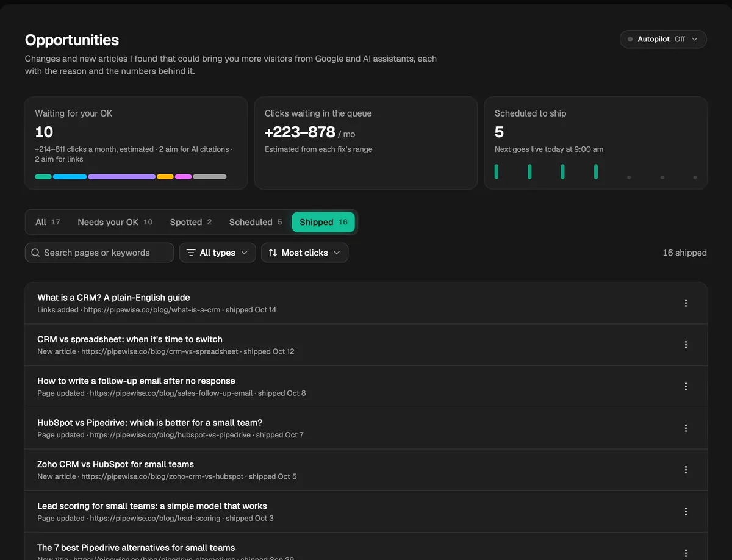
Task: Click the filter icon in All types
Action: (x=191, y=253)
